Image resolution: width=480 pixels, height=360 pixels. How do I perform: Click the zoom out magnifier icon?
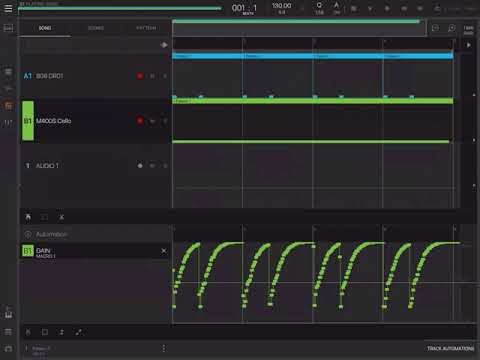tap(435, 28)
